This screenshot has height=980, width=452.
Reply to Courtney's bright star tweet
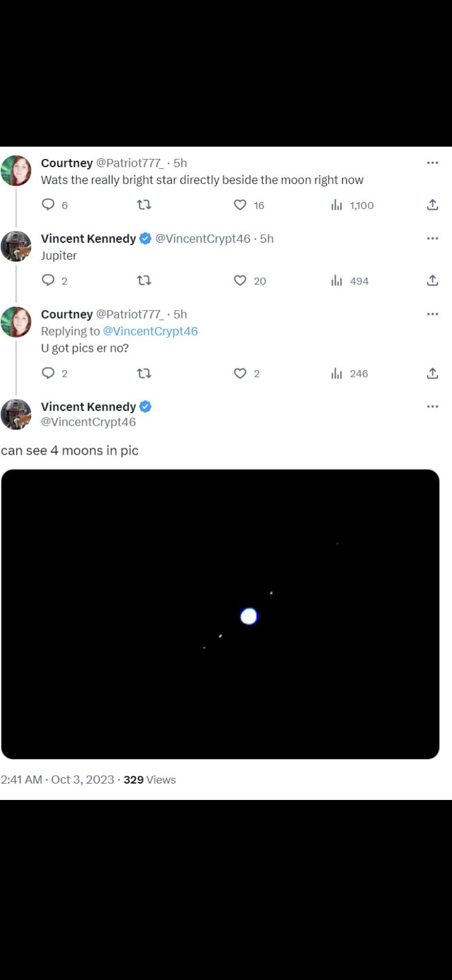49,205
